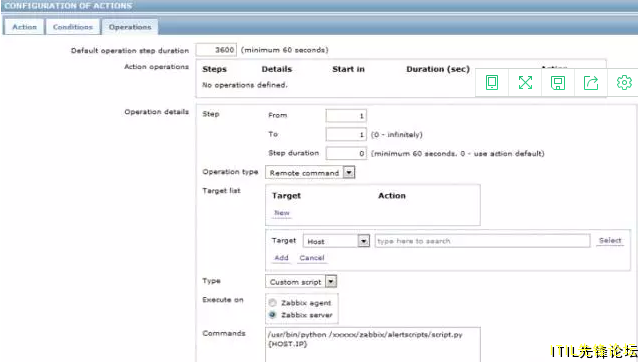Click the '(minimum 60 seconds)' hint text

pyautogui.click(x=285, y=50)
